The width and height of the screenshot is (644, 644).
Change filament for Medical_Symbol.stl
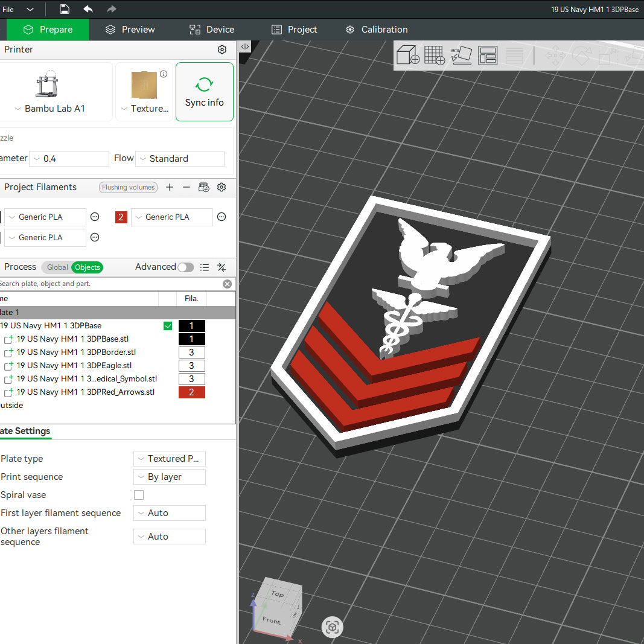pos(192,379)
